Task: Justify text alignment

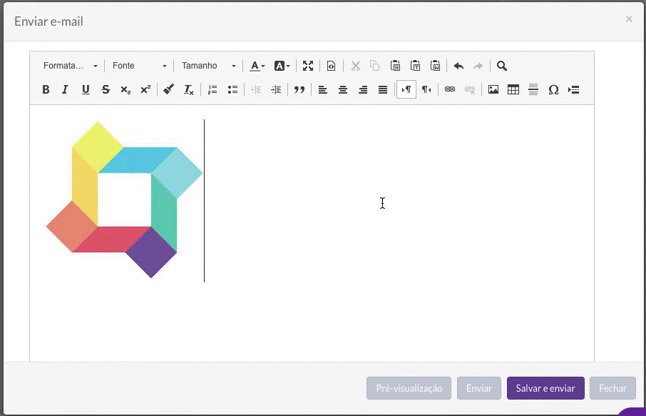Action: click(383, 89)
